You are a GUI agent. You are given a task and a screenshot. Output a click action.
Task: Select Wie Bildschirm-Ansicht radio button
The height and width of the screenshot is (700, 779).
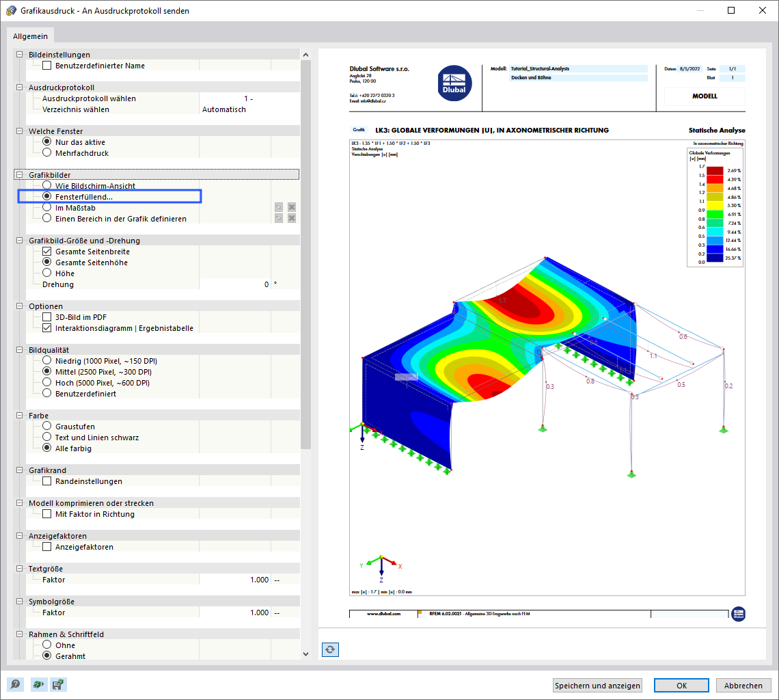click(47, 185)
